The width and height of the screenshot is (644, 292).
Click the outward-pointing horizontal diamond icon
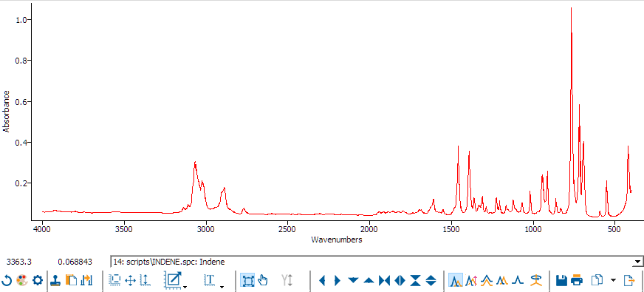pos(400,281)
